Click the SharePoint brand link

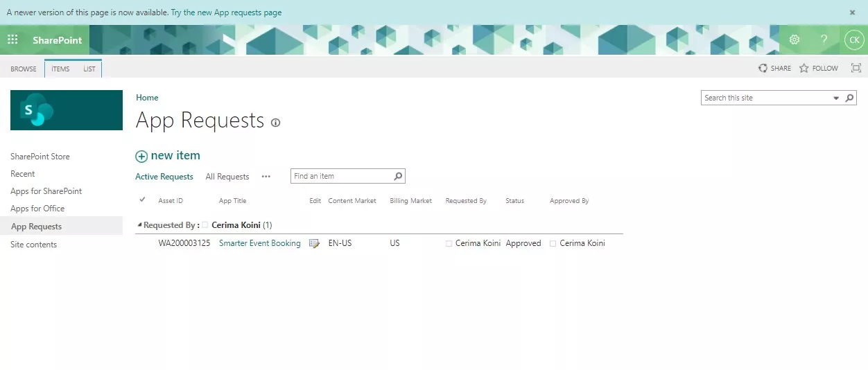click(58, 40)
